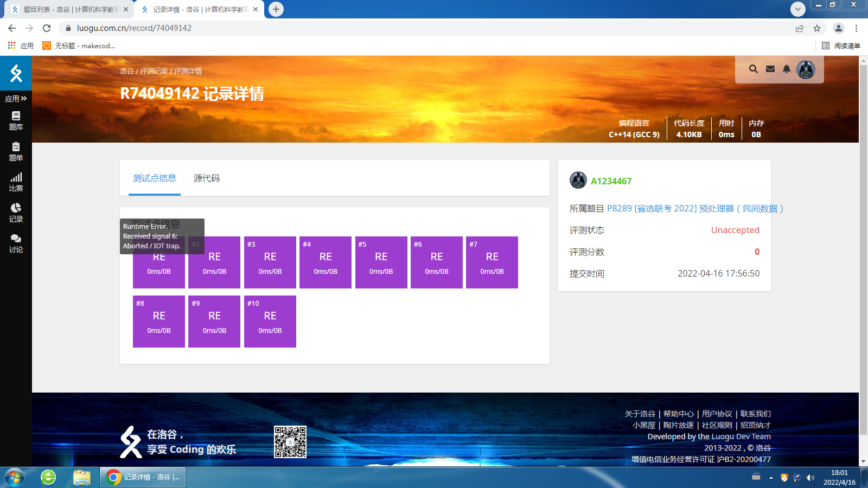The image size is (868, 488).
Task: Open the 记录 records sidebar icon
Action: (x=16, y=213)
